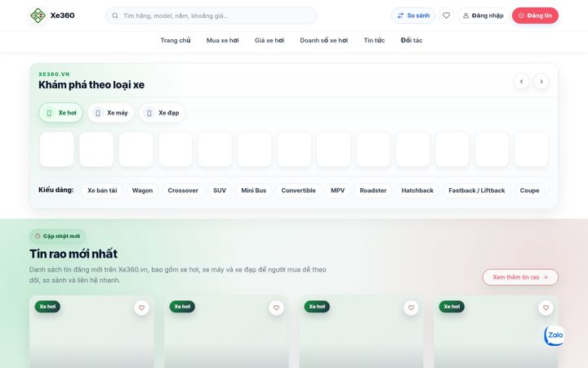Image resolution: width=588 pixels, height=368 pixels.
Task: Filter by Fastback / Liftback body style
Action: coord(477,191)
